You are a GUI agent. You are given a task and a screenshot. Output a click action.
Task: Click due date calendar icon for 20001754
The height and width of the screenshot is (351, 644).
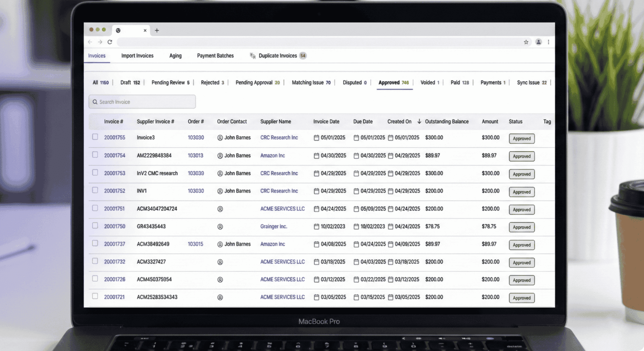(x=356, y=156)
